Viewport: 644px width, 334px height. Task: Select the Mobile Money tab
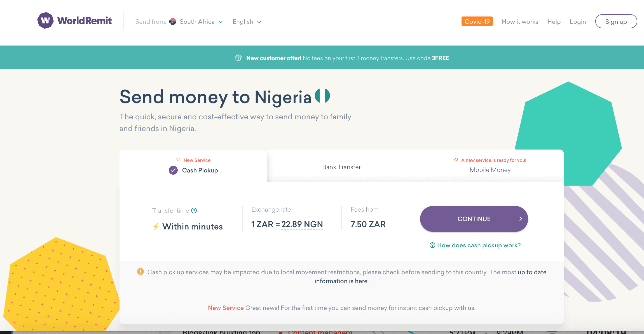point(490,170)
